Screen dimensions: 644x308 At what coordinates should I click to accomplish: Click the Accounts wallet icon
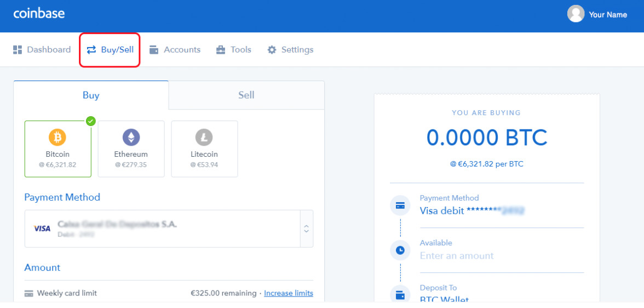tap(154, 50)
